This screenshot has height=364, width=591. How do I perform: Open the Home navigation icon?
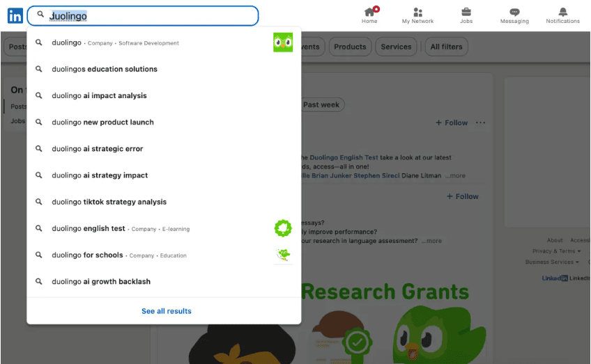[x=369, y=13]
